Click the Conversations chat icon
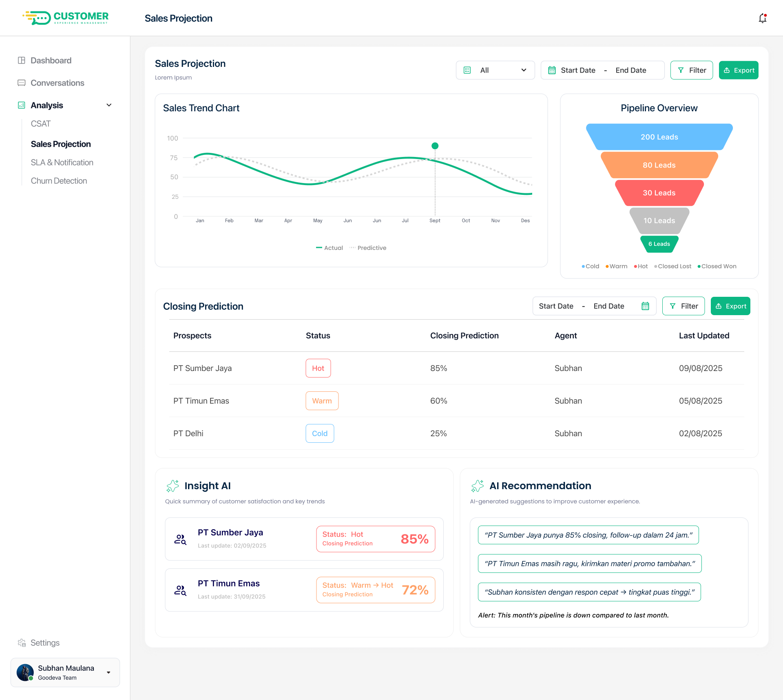The image size is (783, 700). [x=22, y=83]
